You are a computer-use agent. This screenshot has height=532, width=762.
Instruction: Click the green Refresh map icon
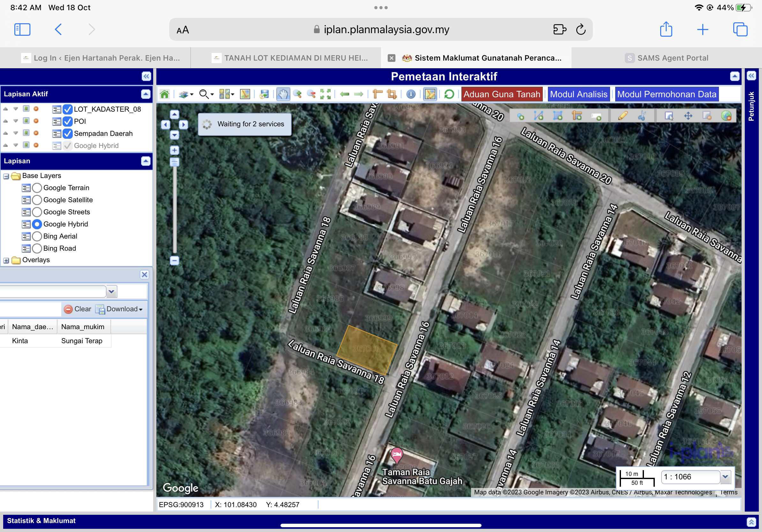pos(449,94)
